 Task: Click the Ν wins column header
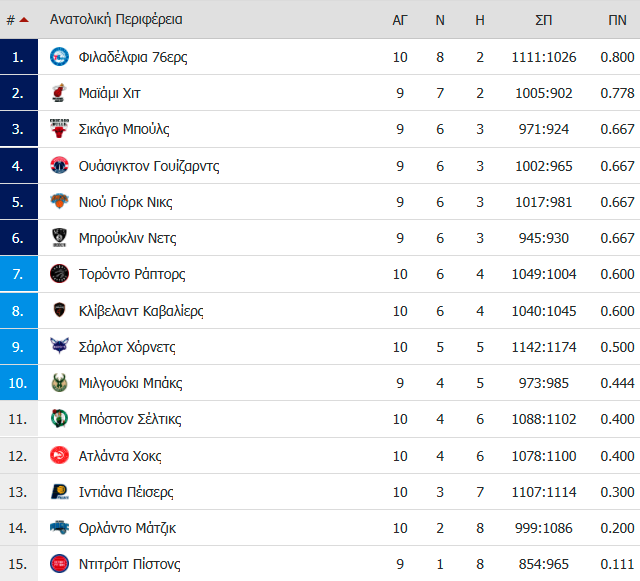coord(440,20)
